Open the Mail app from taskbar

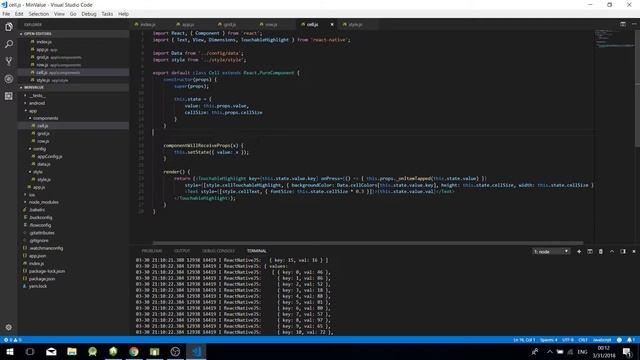[x=51, y=351]
